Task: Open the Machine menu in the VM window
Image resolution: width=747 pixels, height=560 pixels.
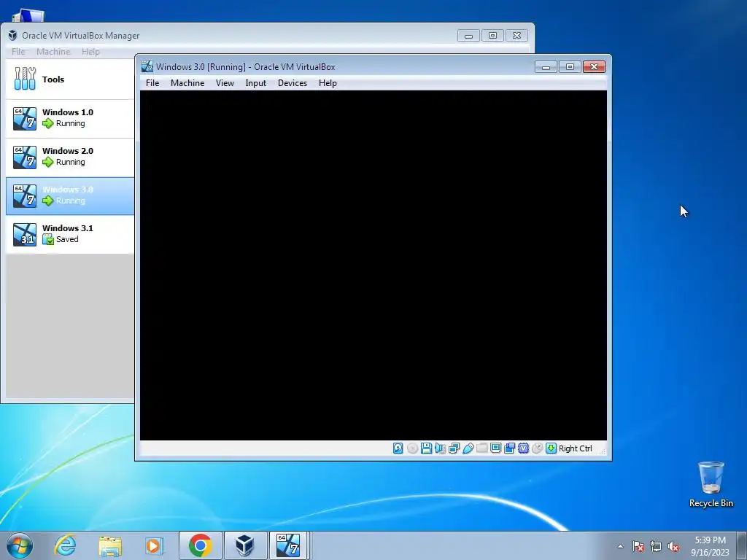Action: click(x=187, y=83)
